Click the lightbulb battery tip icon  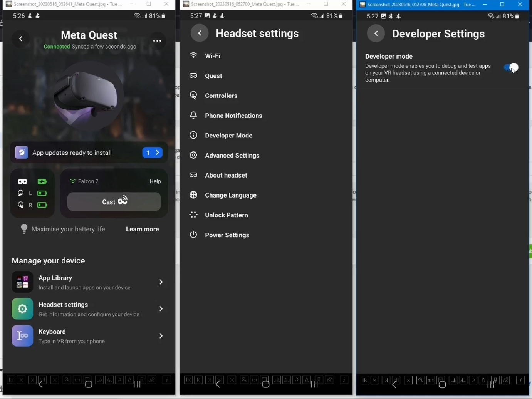pos(24,229)
